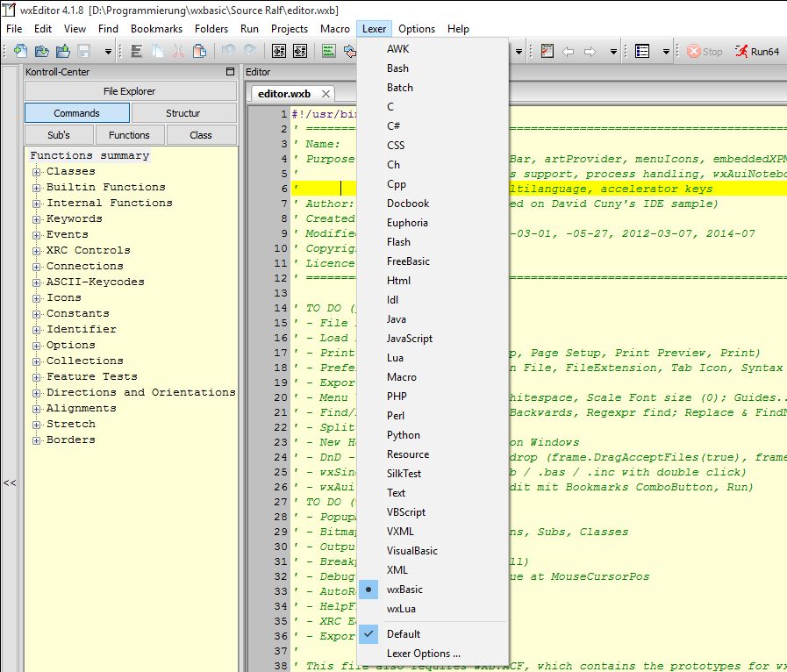Select the wxBasic lexer radio option
787x672 pixels.
[404, 590]
